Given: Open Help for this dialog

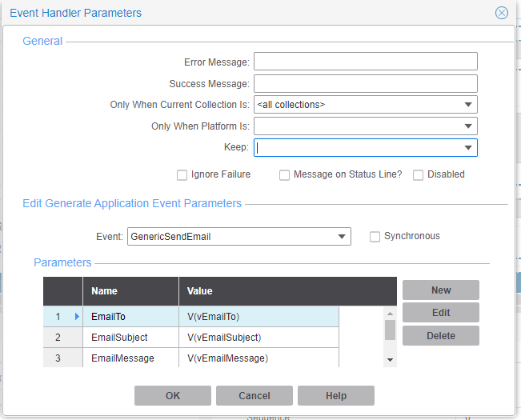Looking at the screenshot, I should [336, 395].
